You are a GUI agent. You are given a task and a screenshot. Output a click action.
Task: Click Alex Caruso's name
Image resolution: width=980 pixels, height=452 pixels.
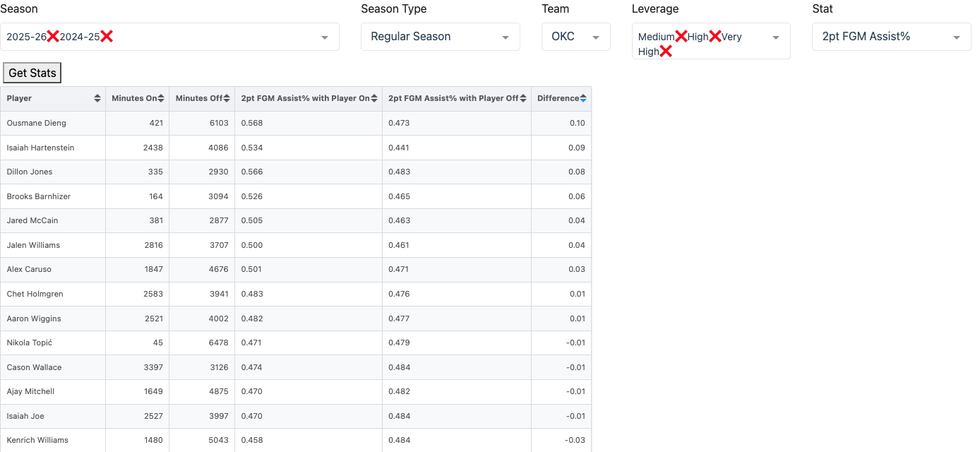(x=29, y=269)
